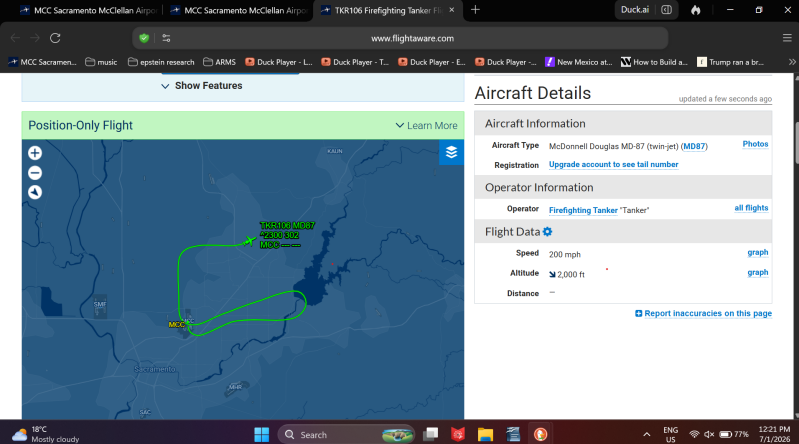799x444 pixels.
Task: View aircraft Photos link
Action: (x=755, y=144)
